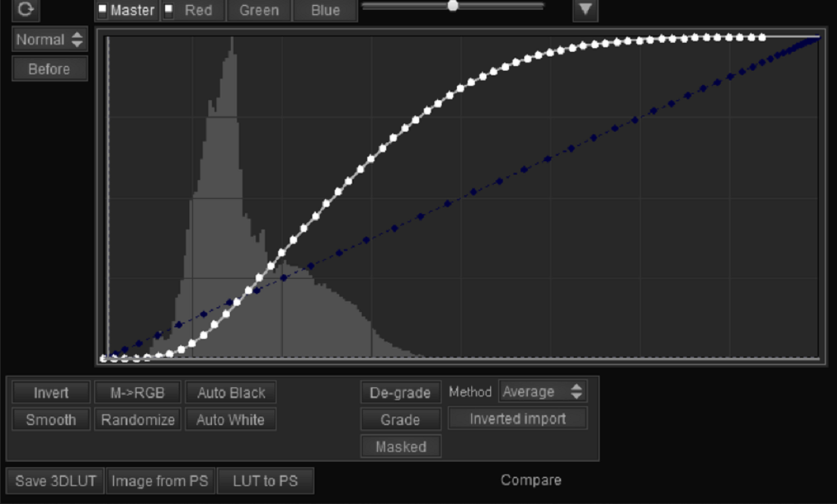
Task: Click the Auto Black button
Action: [x=231, y=393]
